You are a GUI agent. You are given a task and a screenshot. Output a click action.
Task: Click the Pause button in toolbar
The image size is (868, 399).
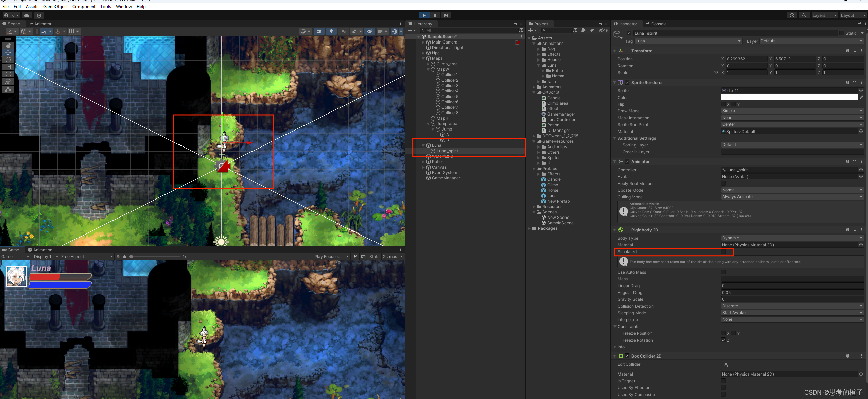coord(435,15)
